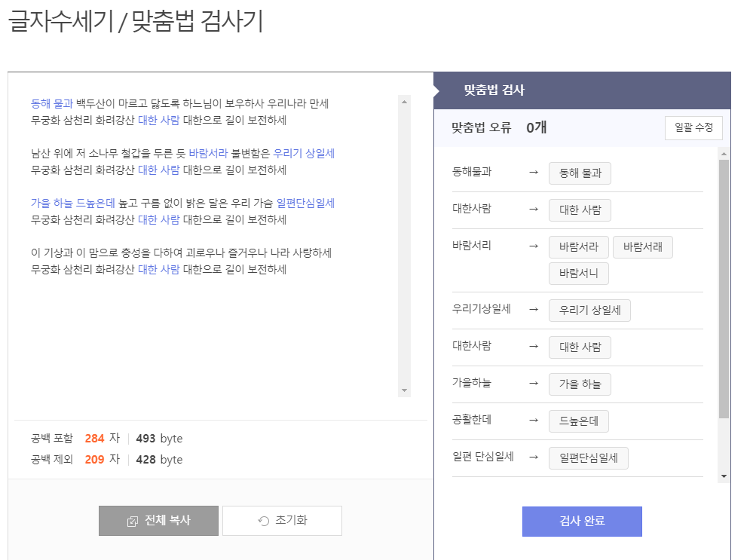Screen dimensions: 750x560
Task: Click original word 공활한데
Action: [x=472, y=419]
